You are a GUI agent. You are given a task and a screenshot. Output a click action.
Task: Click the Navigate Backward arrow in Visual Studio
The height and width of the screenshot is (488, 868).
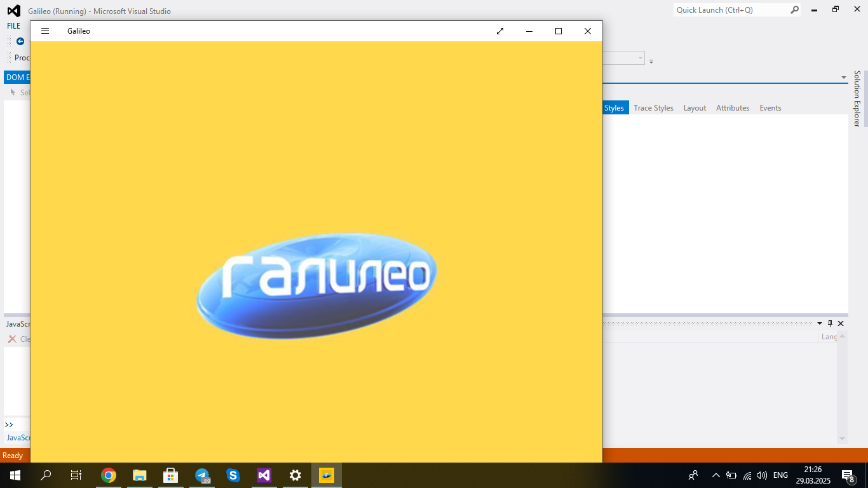pyautogui.click(x=20, y=41)
